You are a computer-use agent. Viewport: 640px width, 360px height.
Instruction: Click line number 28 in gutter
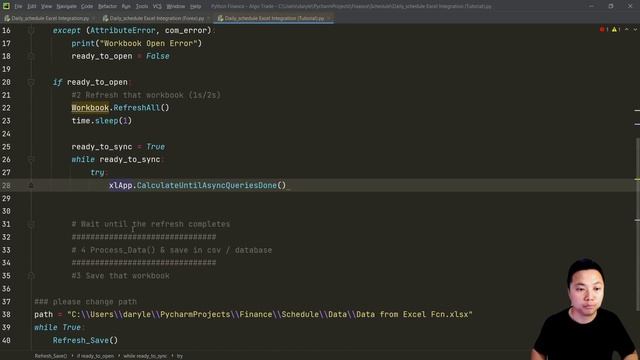coord(6,185)
